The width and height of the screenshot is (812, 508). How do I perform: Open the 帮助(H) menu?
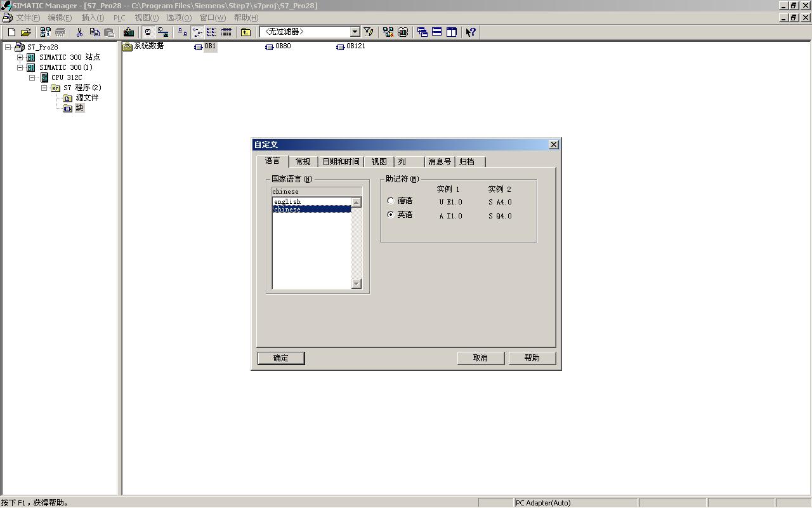tap(246, 18)
